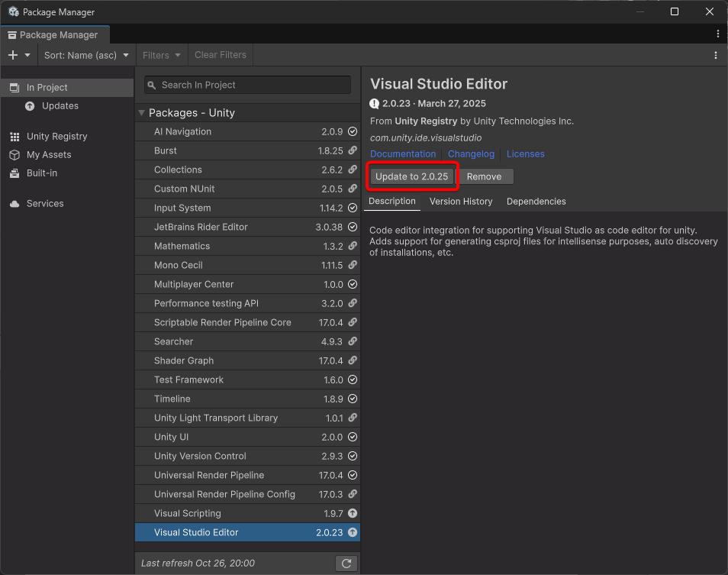Open the kebab menu in the toolbar
Screen dimensions: 728x575
(715, 55)
